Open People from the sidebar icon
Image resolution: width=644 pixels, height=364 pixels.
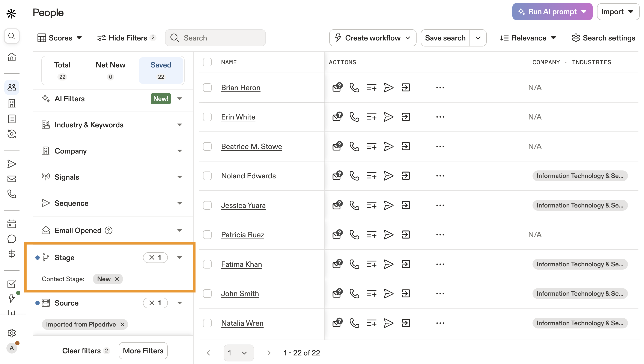point(12,87)
